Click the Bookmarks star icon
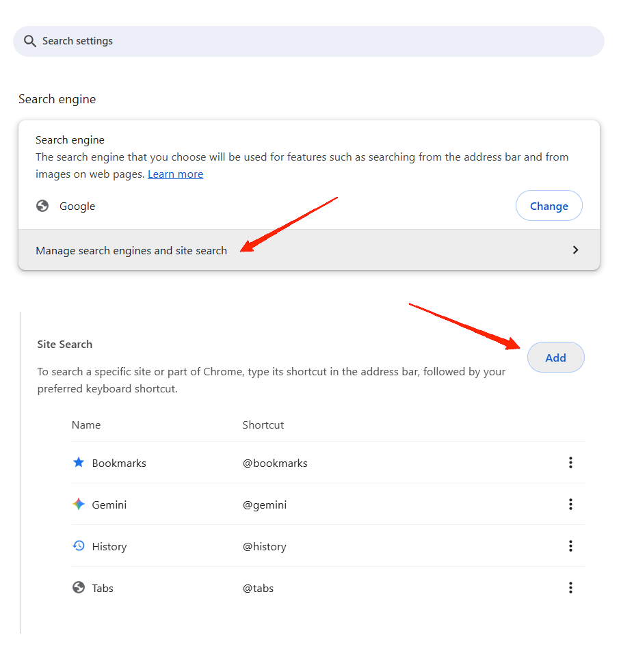This screenshot has width=634, height=672. point(78,463)
